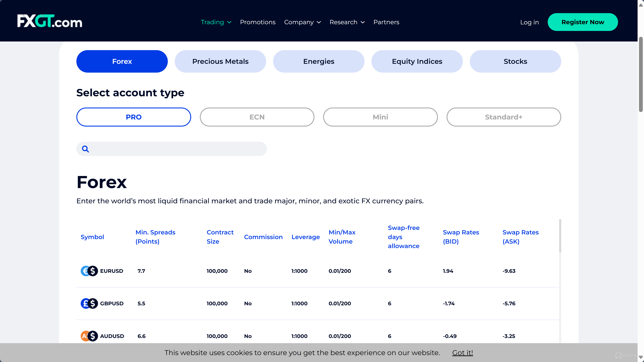Click the Register Now button
Screen dimensions: 644x362
point(583,22)
